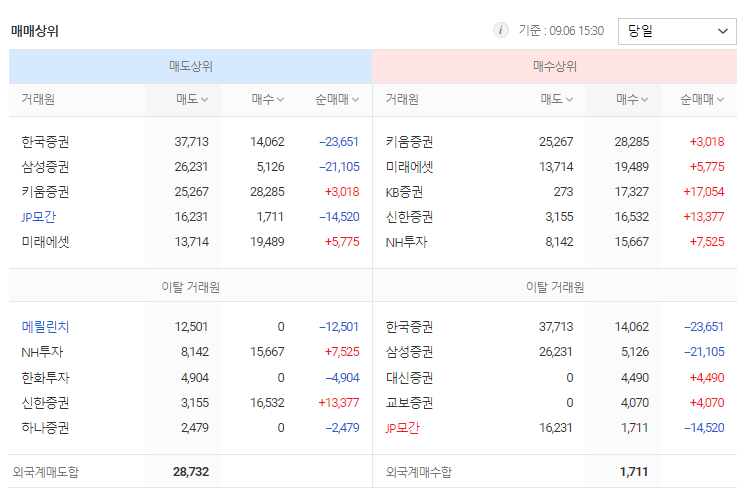Click 외국계매도합 total 28,732
The height and width of the screenshot is (495, 749).
191,472
